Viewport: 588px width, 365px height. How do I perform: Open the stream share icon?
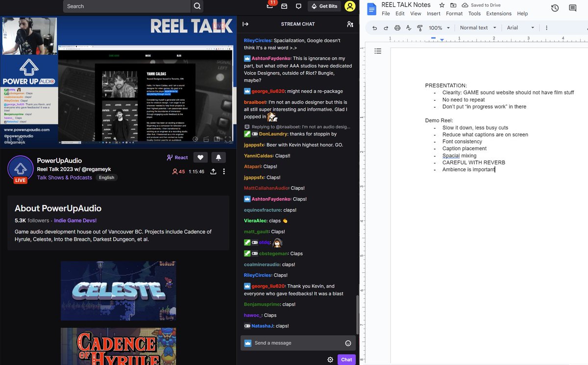(213, 172)
